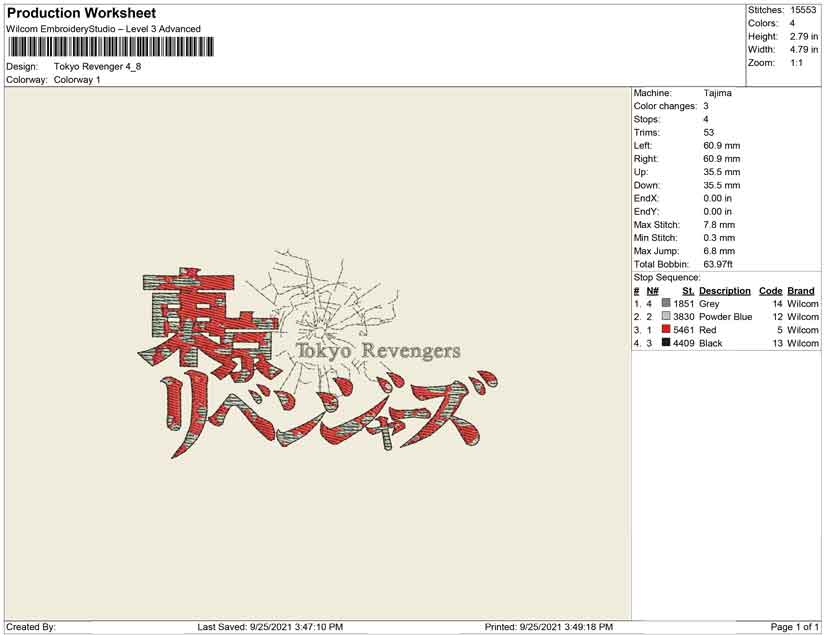The image size is (825, 635).
Task: Click the 'Grey' description in stop sequence
Action: (x=709, y=304)
